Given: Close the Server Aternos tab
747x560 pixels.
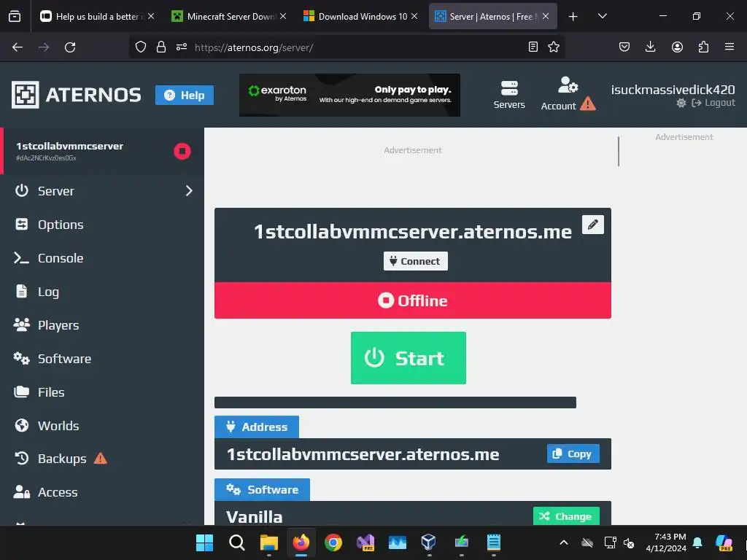Looking at the screenshot, I should [x=546, y=16].
